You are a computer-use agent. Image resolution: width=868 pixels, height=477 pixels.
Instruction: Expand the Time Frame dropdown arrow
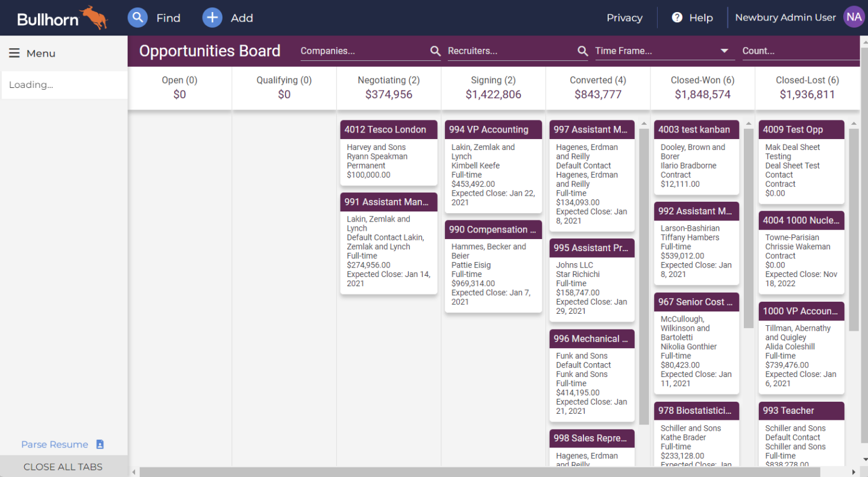tap(725, 51)
